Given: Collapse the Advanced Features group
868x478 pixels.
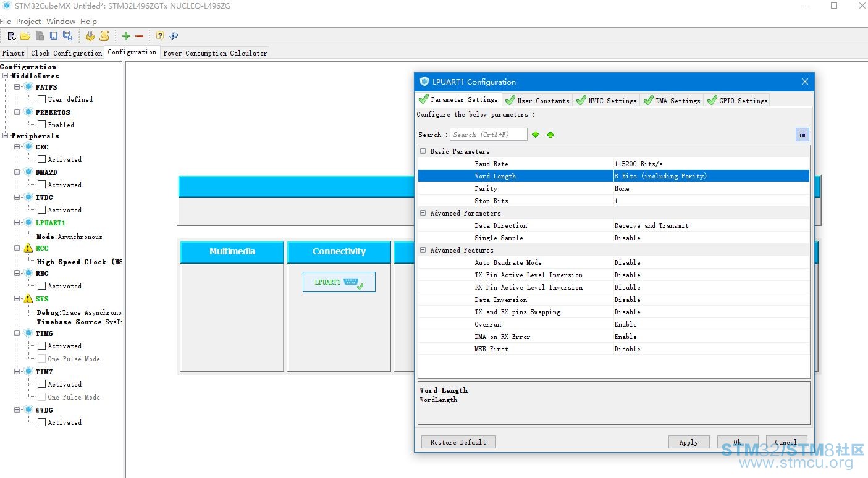Looking at the screenshot, I should (423, 250).
